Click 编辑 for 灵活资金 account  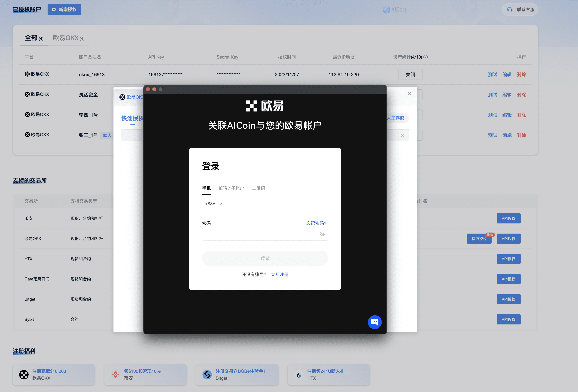pos(507,95)
